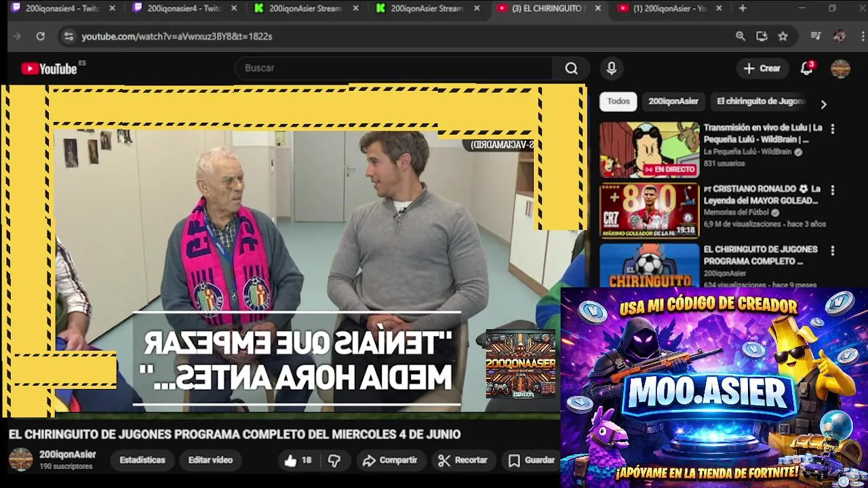Open the 200iqonAsier channel name link
Viewport: 868px width, 488px height.
coord(68,455)
